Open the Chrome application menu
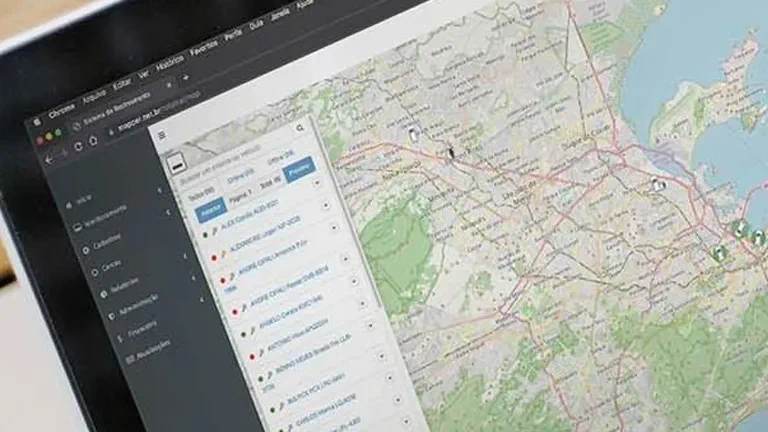Viewport: 768px width, 432px height. [x=61, y=109]
